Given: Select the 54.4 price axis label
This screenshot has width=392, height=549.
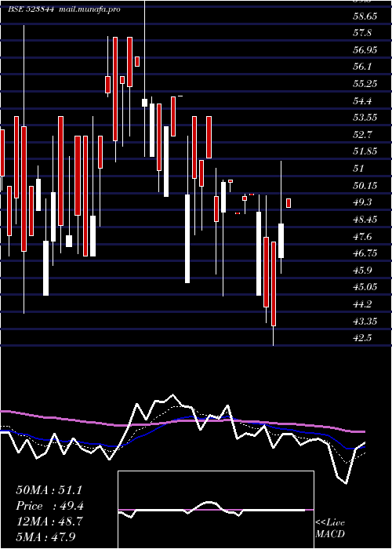Looking at the screenshot, I should (361, 101).
